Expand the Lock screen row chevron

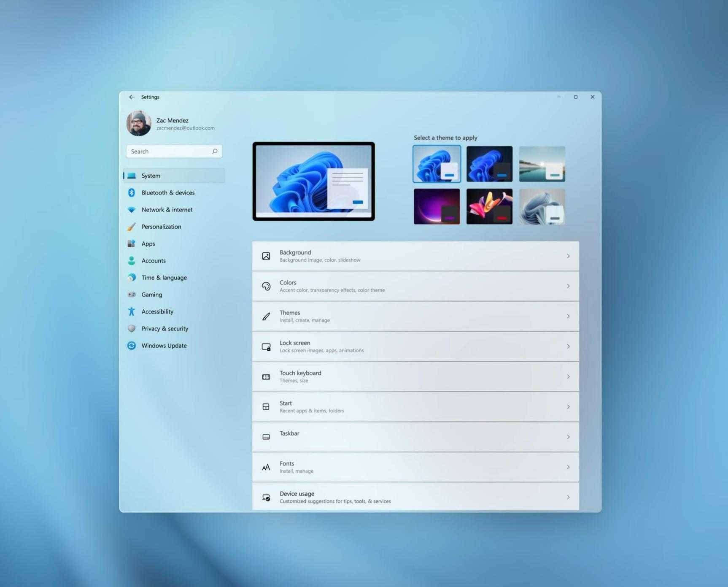tap(568, 346)
